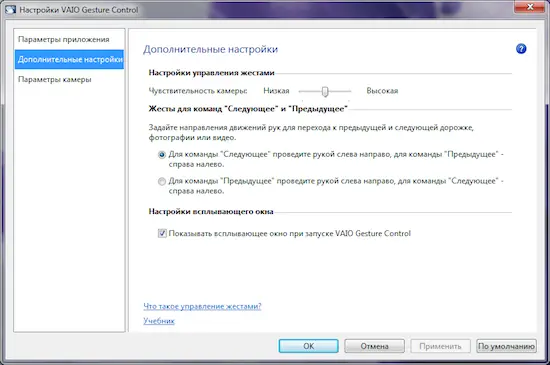Click the Применить button
Viewport: 550px width, 365px height.
tap(440, 346)
